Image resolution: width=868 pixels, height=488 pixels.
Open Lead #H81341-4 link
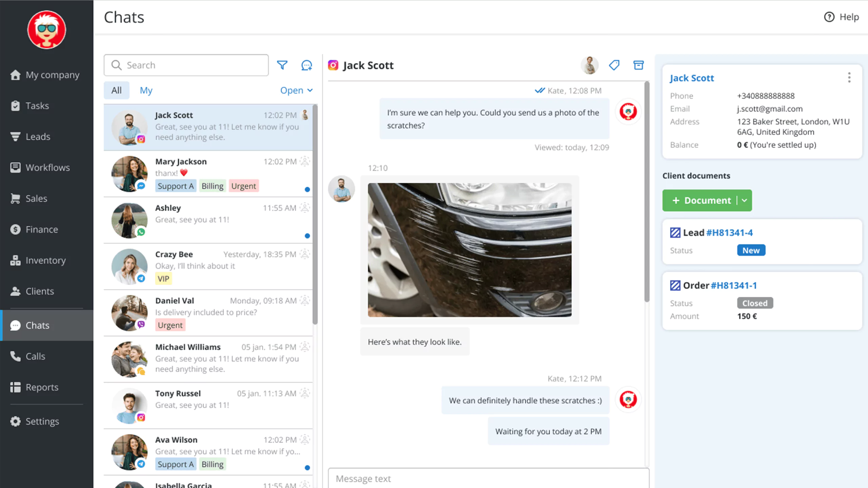pyautogui.click(x=729, y=233)
